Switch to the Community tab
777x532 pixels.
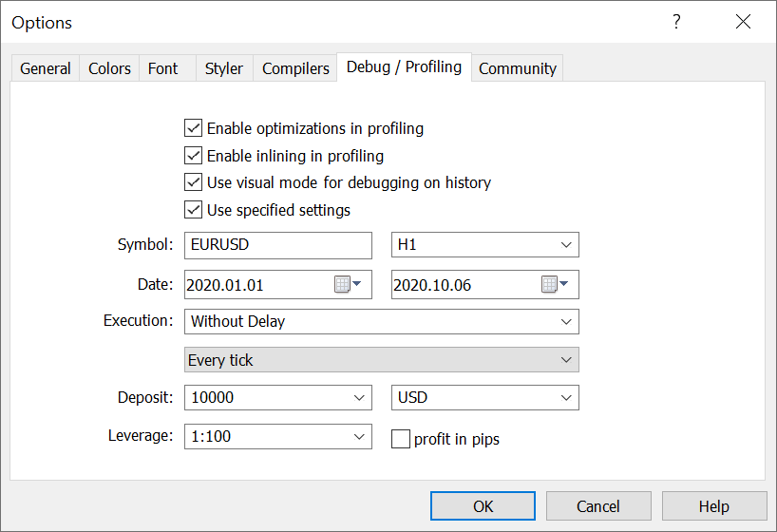click(517, 68)
